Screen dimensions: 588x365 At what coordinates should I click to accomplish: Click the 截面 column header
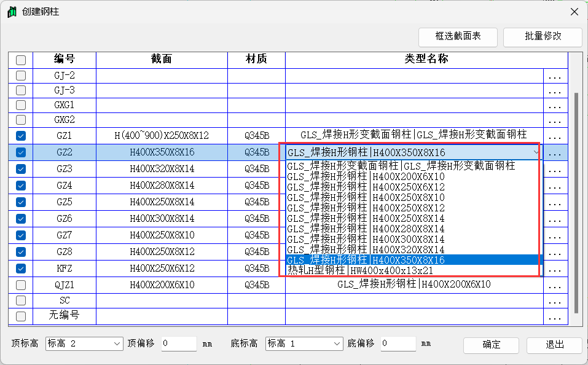[162, 60]
